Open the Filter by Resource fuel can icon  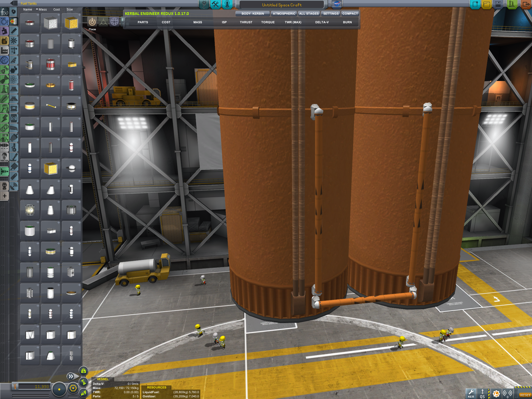(4, 41)
